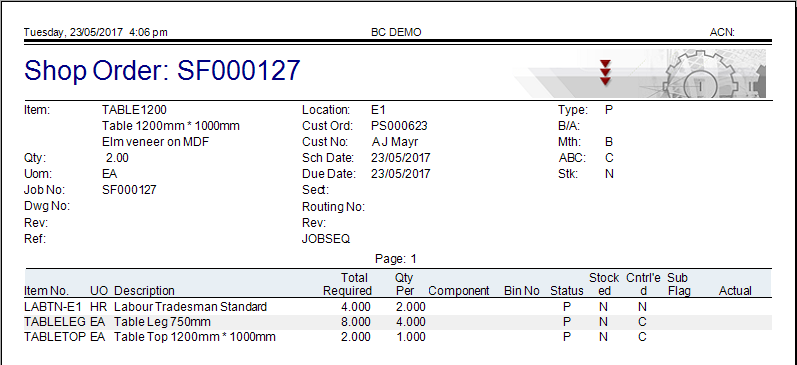Image resolution: width=797 pixels, height=365 pixels.
Task: Click the Stocked column header
Action: pyautogui.click(x=604, y=284)
